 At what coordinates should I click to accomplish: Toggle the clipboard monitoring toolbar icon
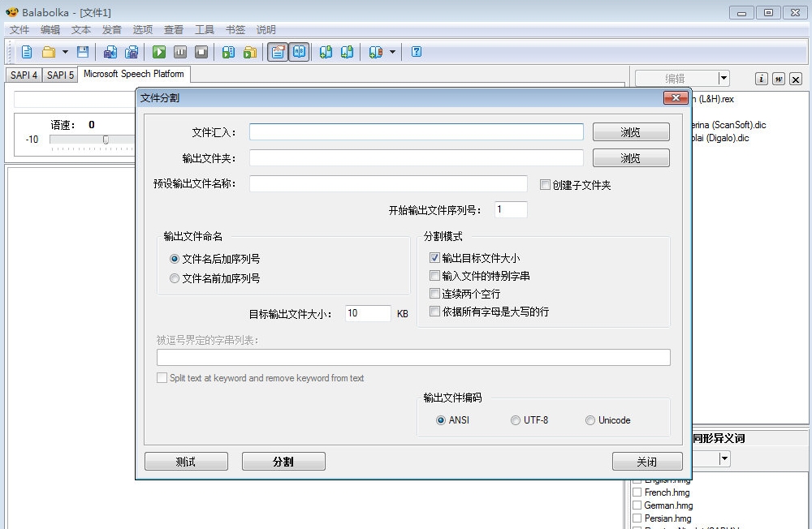[278, 52]
